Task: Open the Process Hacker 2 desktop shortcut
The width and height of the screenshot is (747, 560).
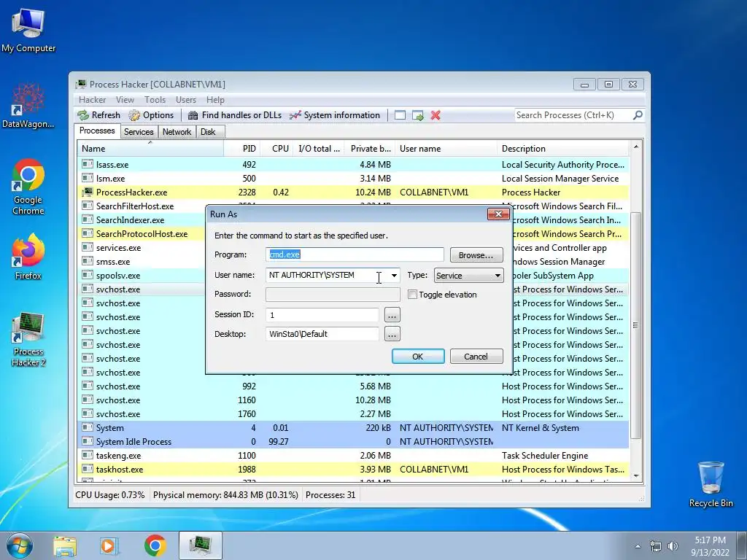Action: (x=28, y=339)
